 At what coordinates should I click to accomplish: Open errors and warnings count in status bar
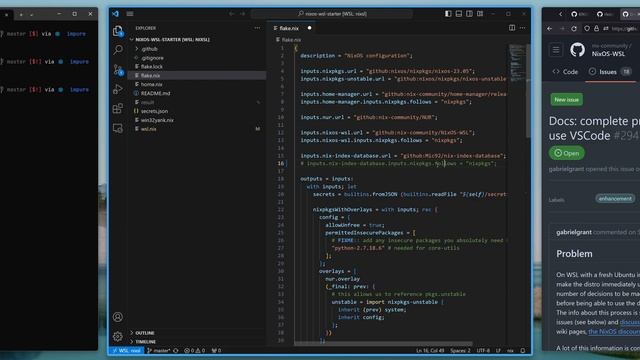click(194, 350)
